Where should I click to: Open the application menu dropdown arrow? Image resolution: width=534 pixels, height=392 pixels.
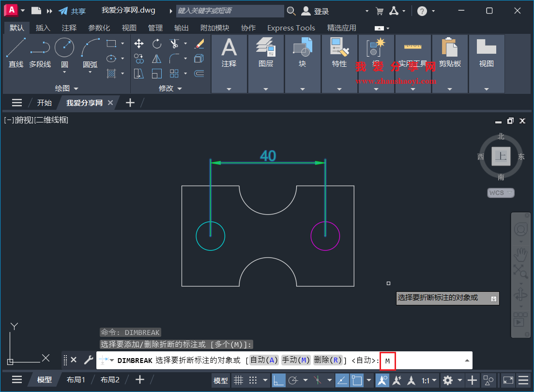23,11
